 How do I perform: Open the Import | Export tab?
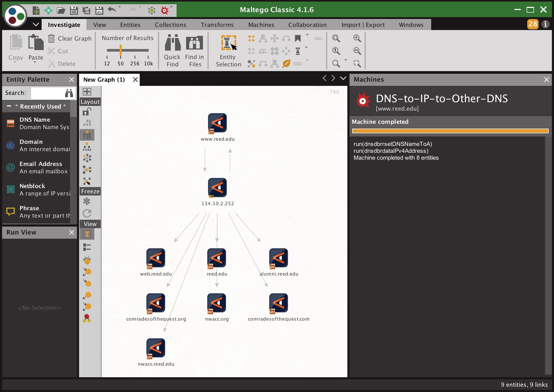pos(363,25)
